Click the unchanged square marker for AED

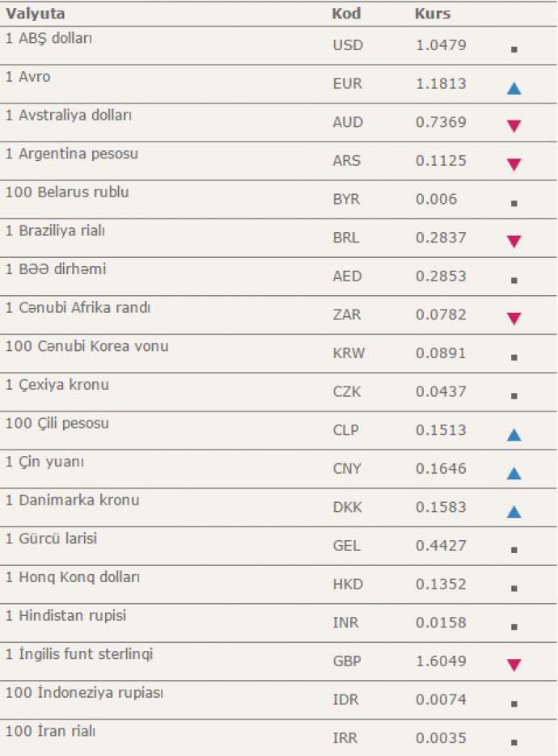[x=514, y=280]
